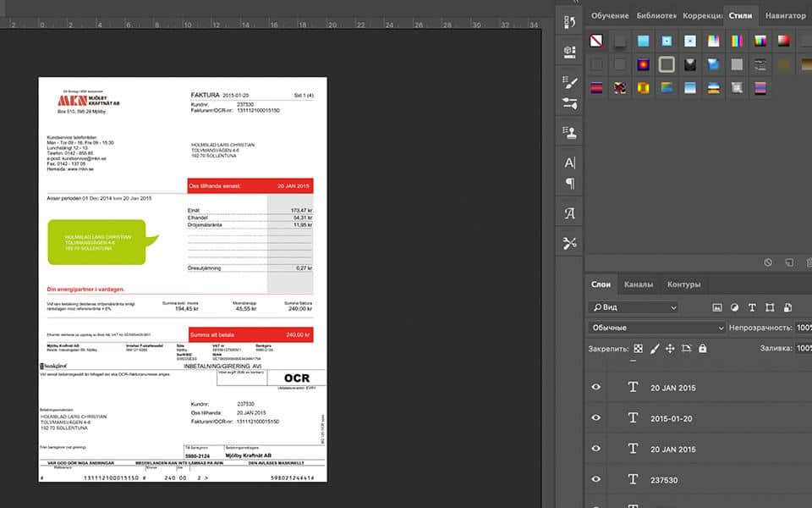Viewport: 812px width, 508px height.
Task: Apply the sunburst red-yellow-blue style
Action: click(643, 65)
